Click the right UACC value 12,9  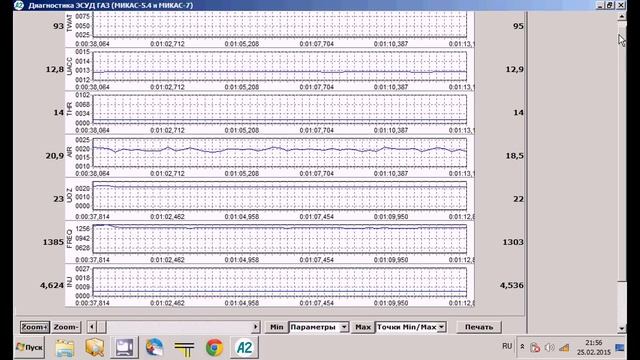(x=514, y=69)
